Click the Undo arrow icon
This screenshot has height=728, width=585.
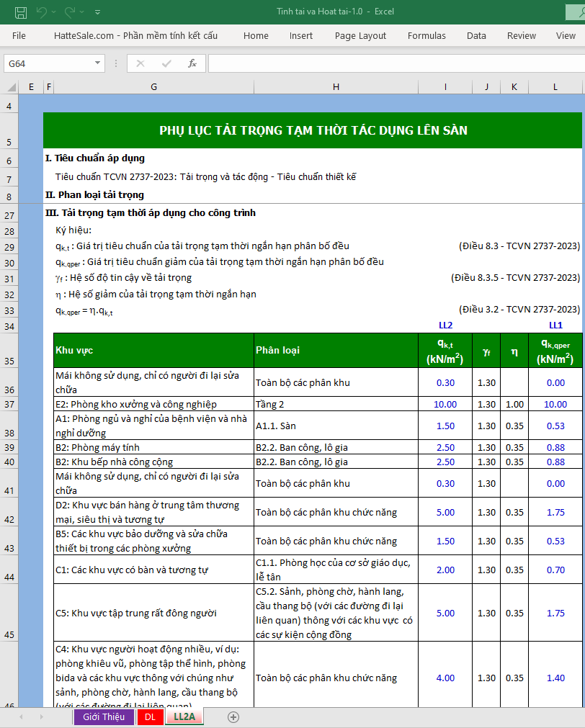[42, 12]
